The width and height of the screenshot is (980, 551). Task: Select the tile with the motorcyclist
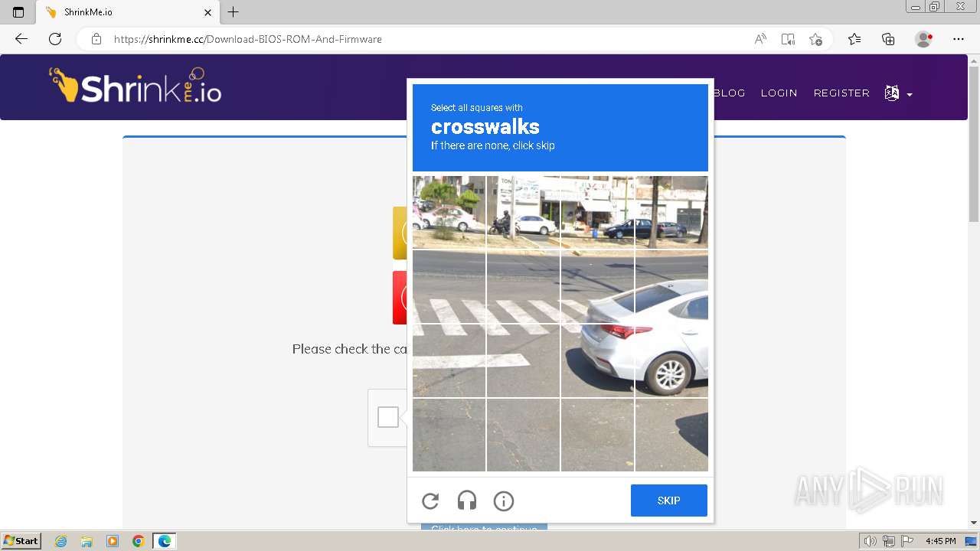523,212
